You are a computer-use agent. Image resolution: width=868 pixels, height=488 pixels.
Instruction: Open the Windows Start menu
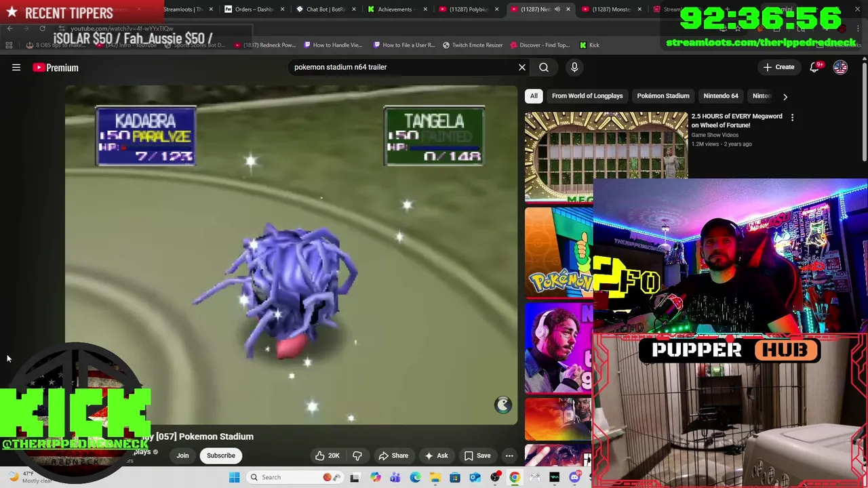234,477
